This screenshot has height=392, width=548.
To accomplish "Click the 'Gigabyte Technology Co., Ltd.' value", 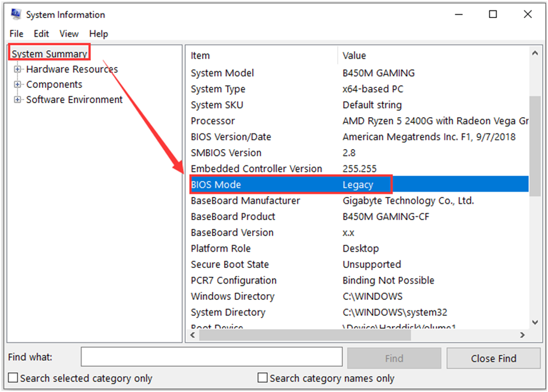I will (408, 201).
